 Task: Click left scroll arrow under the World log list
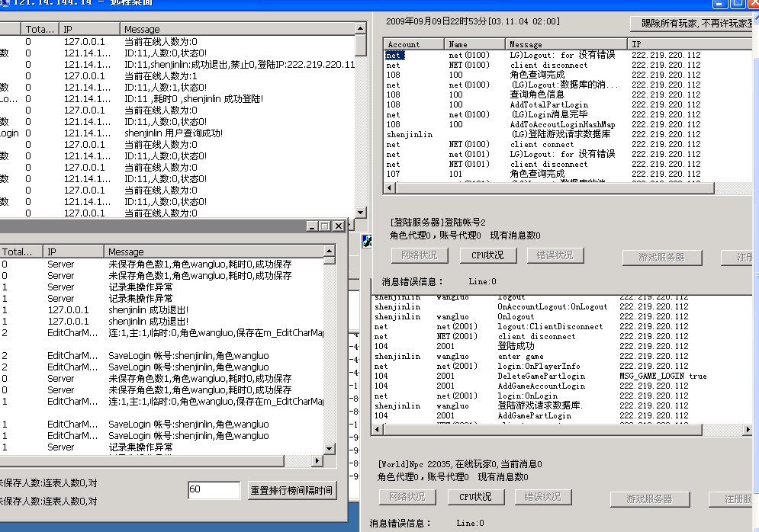coord(377,431)
